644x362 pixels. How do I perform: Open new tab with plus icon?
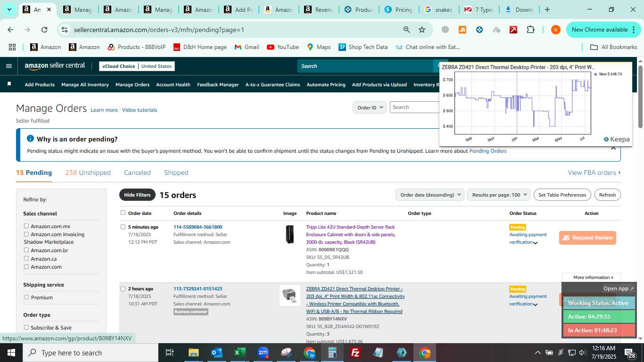547,9
